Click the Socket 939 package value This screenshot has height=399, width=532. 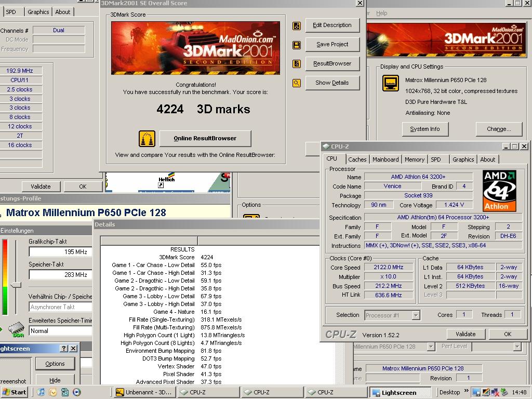(418, 195)
